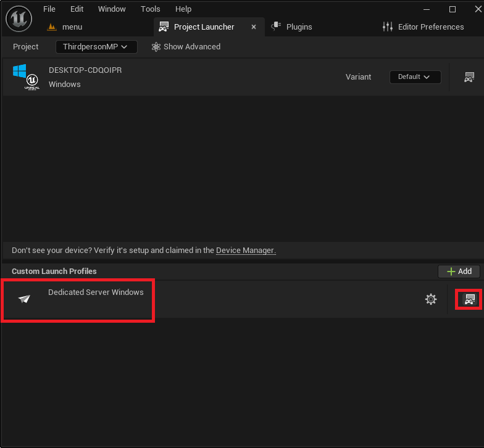Open the Device Manager link

click(x=246, y=251)
